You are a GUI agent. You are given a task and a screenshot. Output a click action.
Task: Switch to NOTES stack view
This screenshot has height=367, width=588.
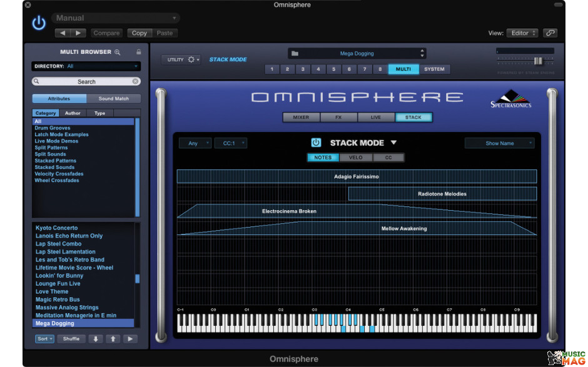323,158
